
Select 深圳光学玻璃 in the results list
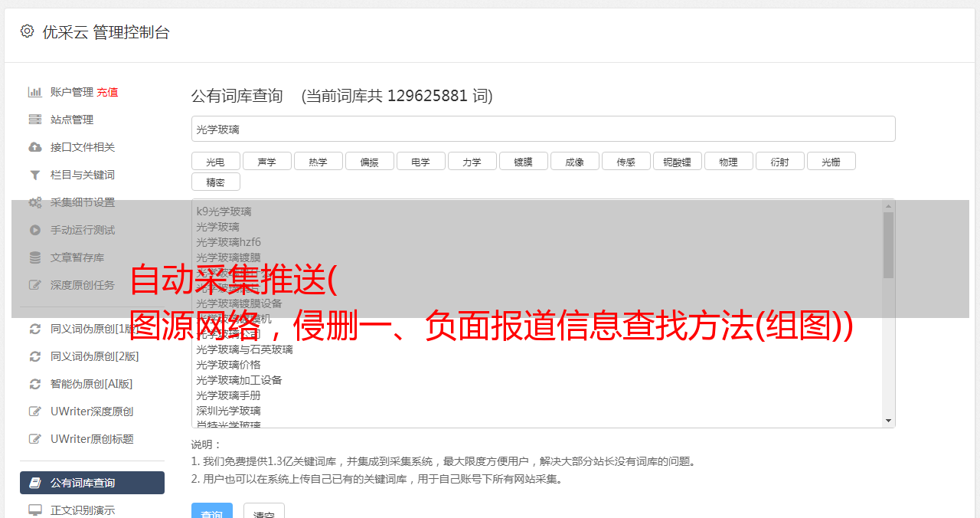click(x=228, y=411)
